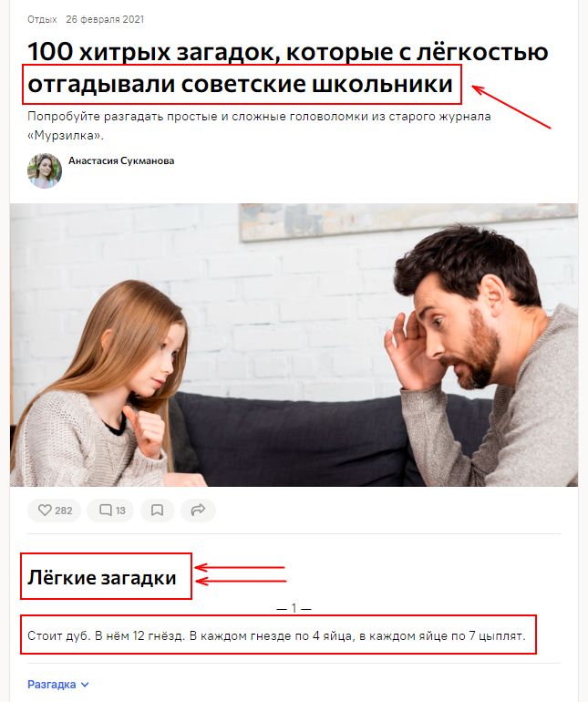Image resolution: width=588 pixels, height=702 pixels.
Task: Save the article with the bookmark icon
Action: tap(157, 510)
